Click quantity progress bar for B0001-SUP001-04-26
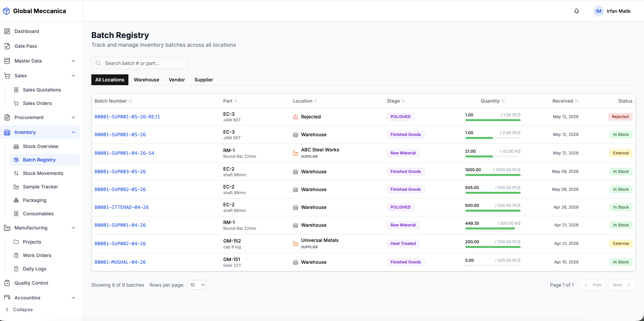Screen dimensions: 644x321 point(493,228)
